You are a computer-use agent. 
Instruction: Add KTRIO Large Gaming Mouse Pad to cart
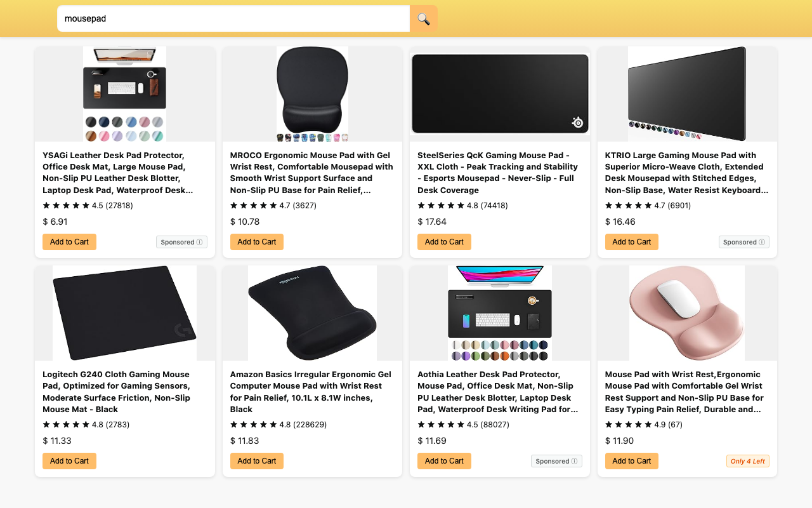click(632, 242)
